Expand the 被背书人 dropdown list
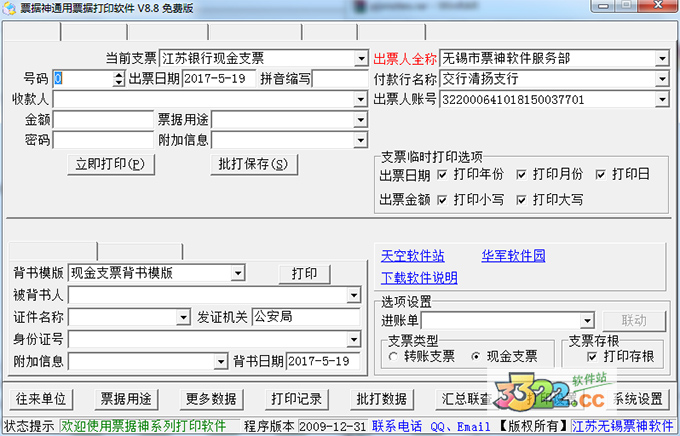 tap(354, 295)
